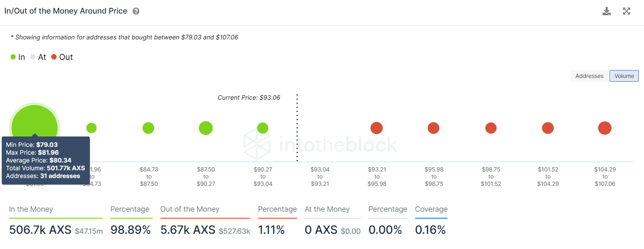Screen dimensions: 644x249
Task: Click the Out of the Money heading
Action: coord(190,209)
